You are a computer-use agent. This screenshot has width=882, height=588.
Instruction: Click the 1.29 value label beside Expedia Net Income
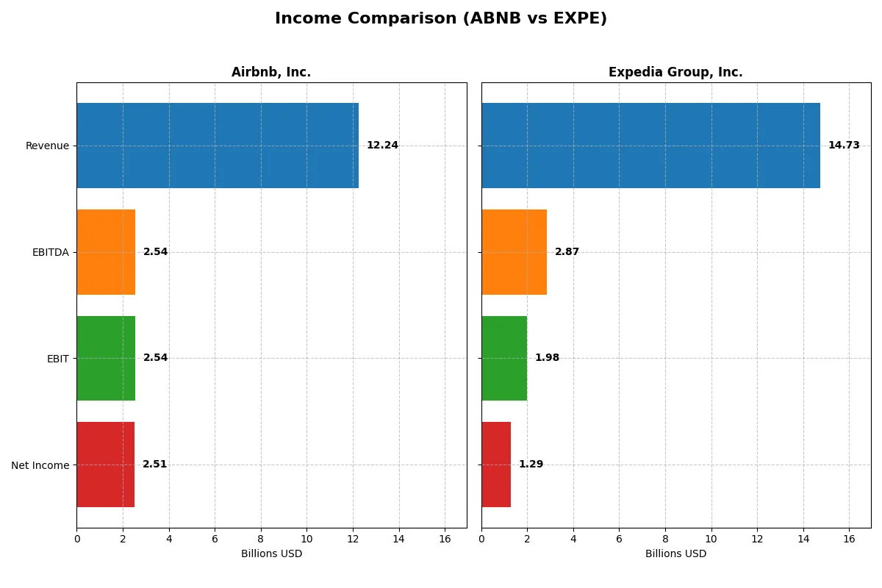click(531, 463)
